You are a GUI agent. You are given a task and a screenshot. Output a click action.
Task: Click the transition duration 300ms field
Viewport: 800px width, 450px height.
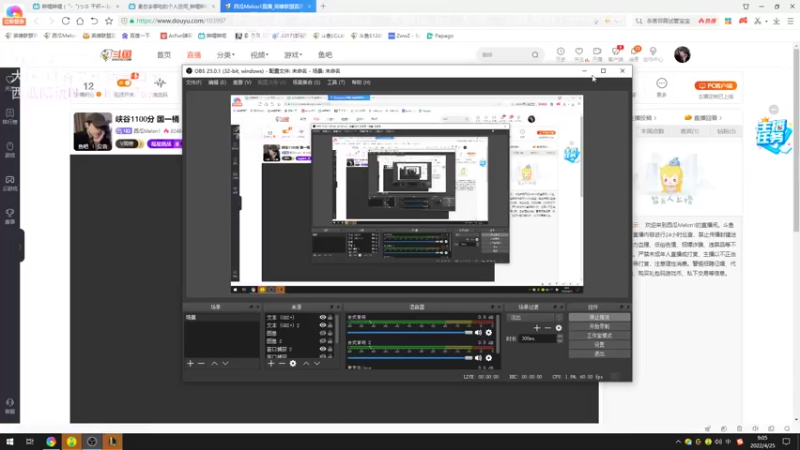click(537, 338)
